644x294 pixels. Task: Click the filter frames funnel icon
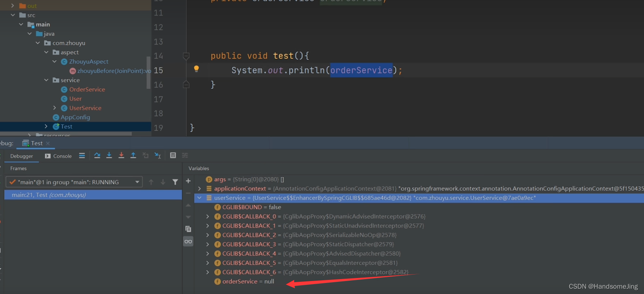(x=175, y=182)
